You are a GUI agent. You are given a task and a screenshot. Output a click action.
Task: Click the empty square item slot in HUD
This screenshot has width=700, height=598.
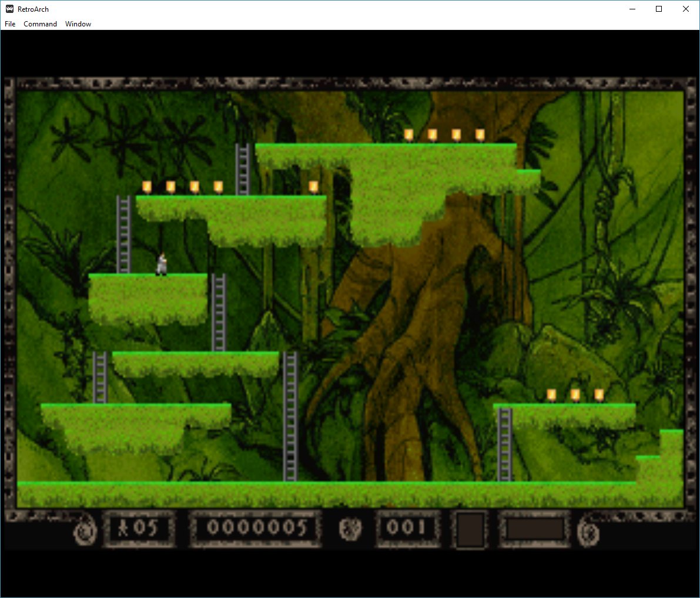[470, 530]
